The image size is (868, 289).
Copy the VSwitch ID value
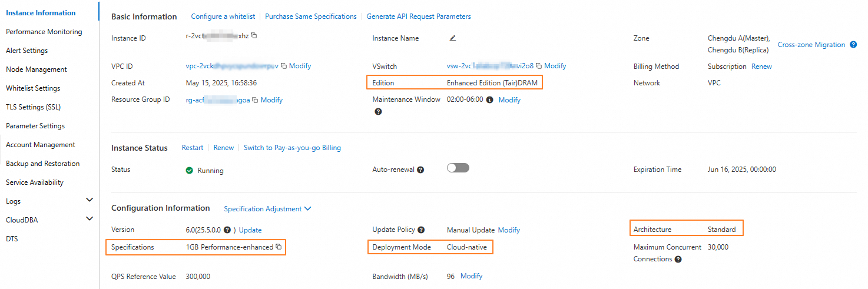(539, 66)
